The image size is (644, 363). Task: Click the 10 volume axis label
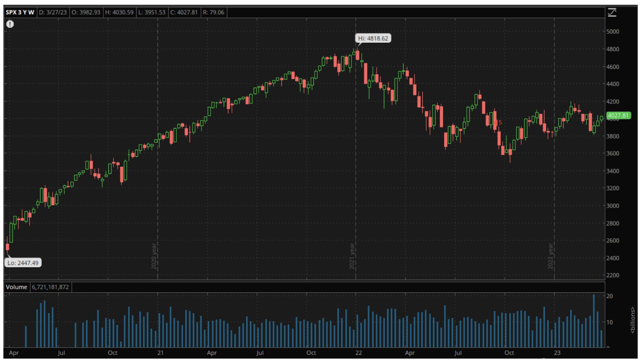point(610,322)
